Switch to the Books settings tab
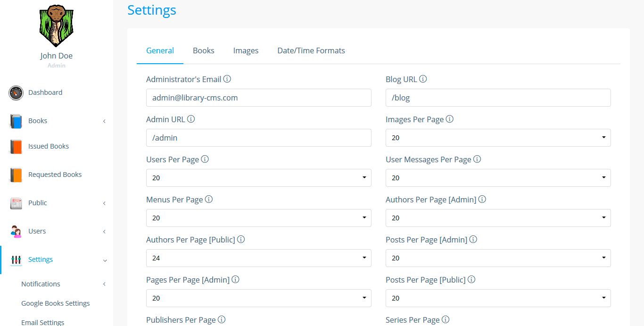Screen dimensions: 644x326 pos(204,50)
